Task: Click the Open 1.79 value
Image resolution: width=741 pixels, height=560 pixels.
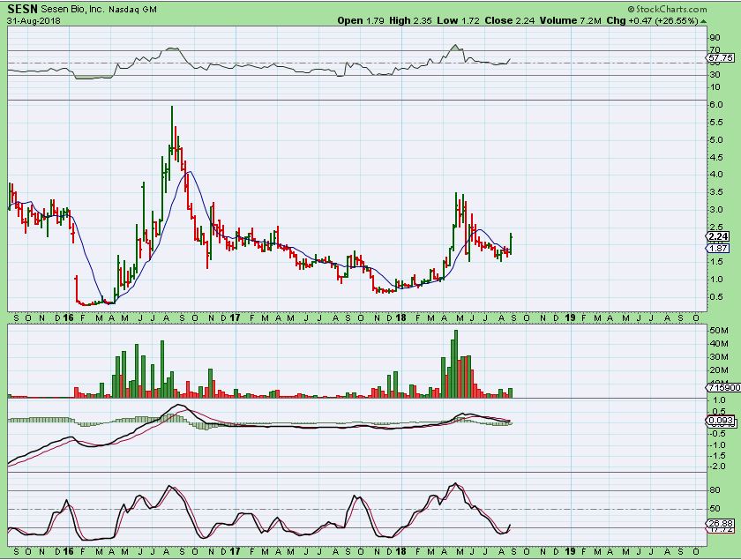Action: click(361, 21)
